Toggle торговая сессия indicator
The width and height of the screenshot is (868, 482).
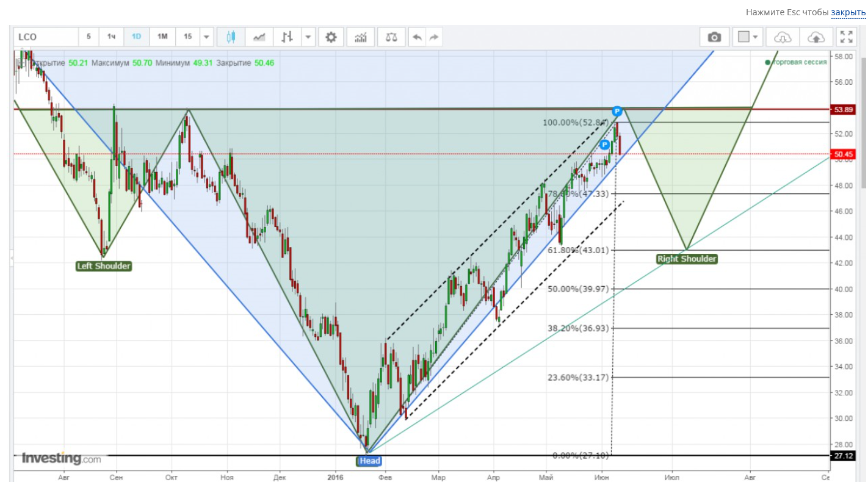point(795,62)
